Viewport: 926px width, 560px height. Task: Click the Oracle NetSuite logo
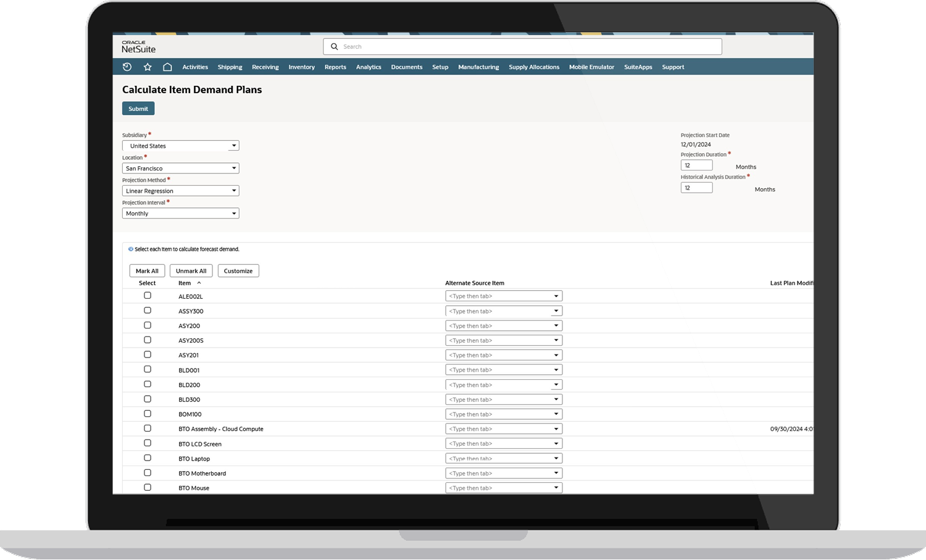tap(139, 47)
